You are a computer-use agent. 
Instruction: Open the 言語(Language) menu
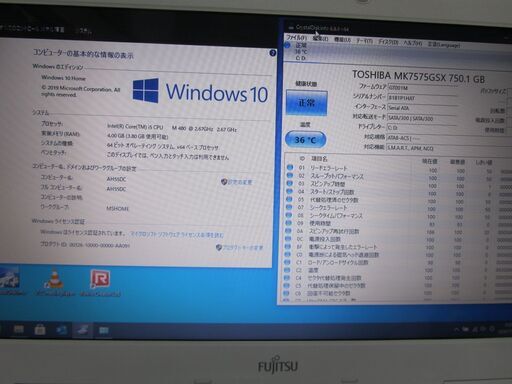coord(444,44)
